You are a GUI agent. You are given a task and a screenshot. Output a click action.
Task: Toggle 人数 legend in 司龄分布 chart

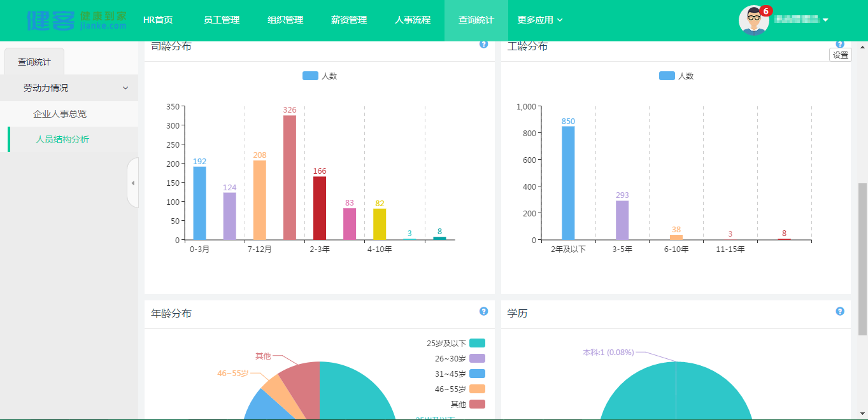tap(320, 76)
